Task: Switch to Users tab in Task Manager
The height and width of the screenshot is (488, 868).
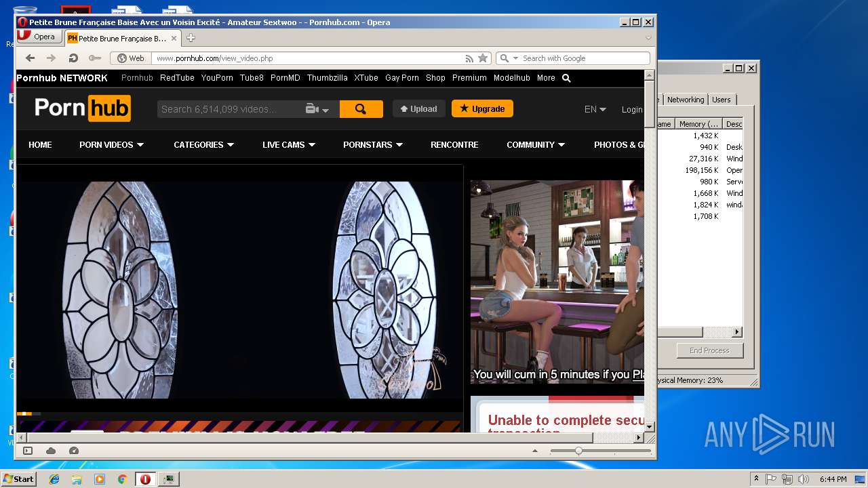Action: coord(722,100)
